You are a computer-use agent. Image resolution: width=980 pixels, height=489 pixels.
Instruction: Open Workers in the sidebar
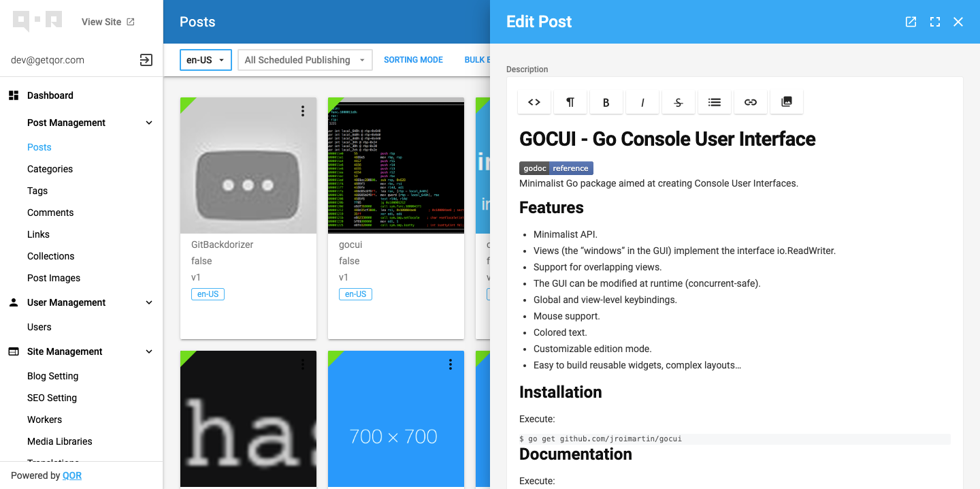(x=44, y=420)
